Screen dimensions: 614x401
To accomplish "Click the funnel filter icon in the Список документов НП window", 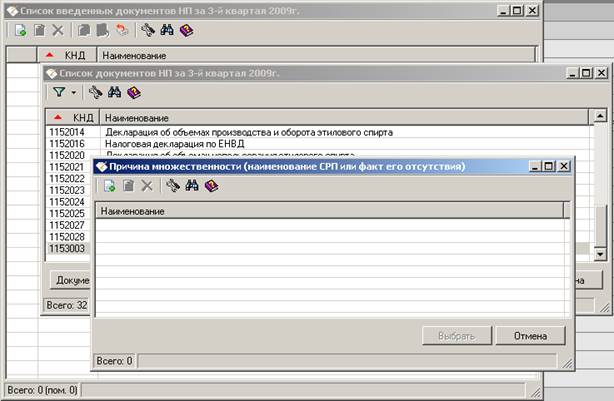I will click(x=59, y=92).
